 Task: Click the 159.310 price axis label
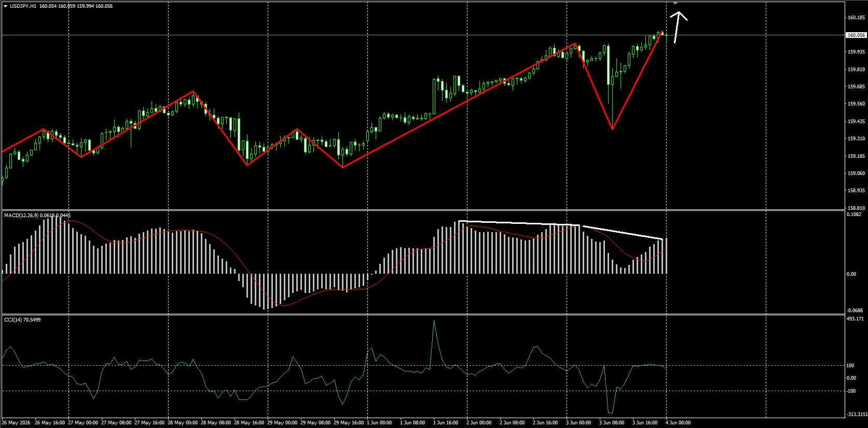[855, 139]
